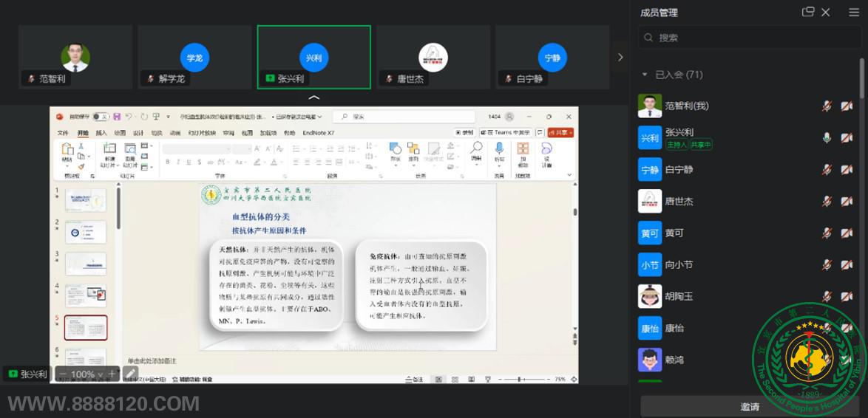Open the 文件 menu in PowerPoint
The image size is (868, 418).
63,133
